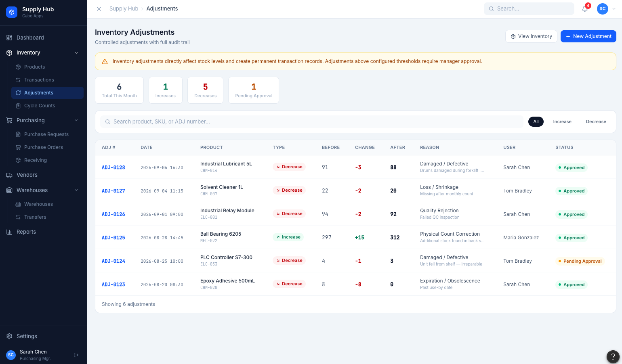Open Reports in sidebar
The image size is (622, 364).
tap(43, 232)
